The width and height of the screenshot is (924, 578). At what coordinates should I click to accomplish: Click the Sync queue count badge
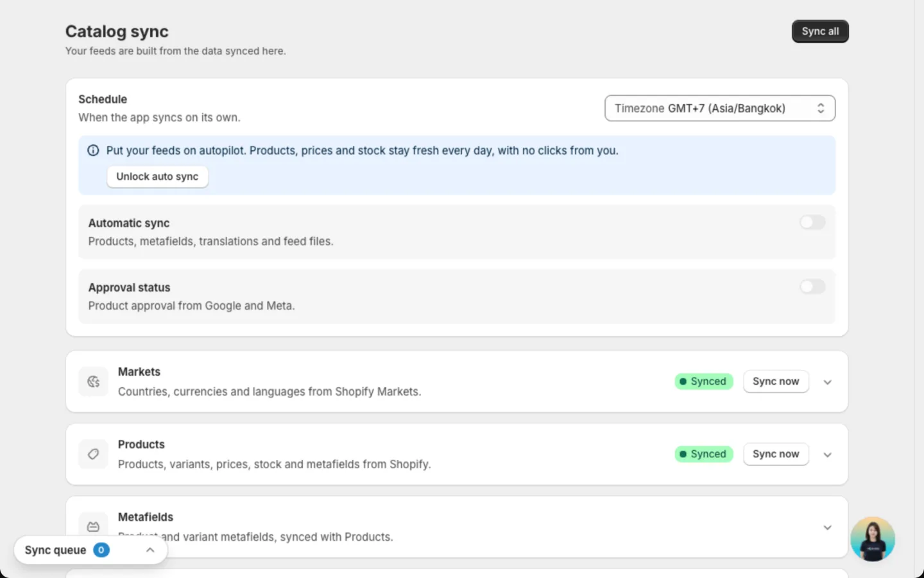click(101, 550)
